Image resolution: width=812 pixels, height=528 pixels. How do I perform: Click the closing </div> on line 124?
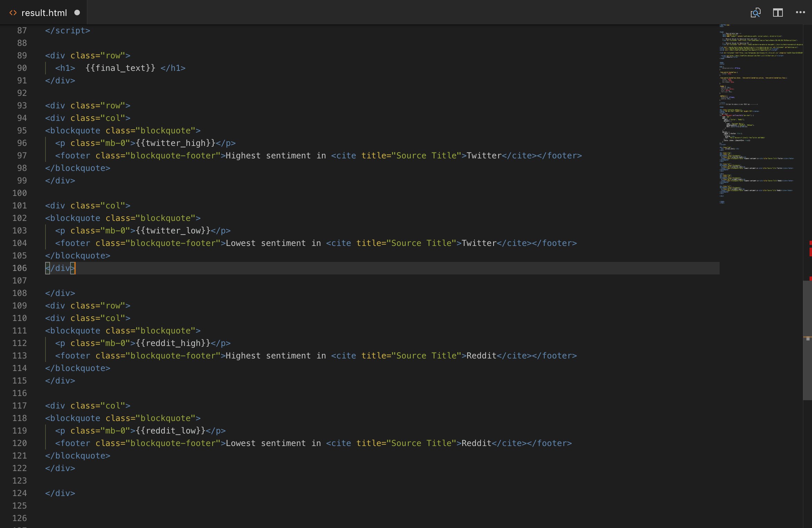[60, 493]
